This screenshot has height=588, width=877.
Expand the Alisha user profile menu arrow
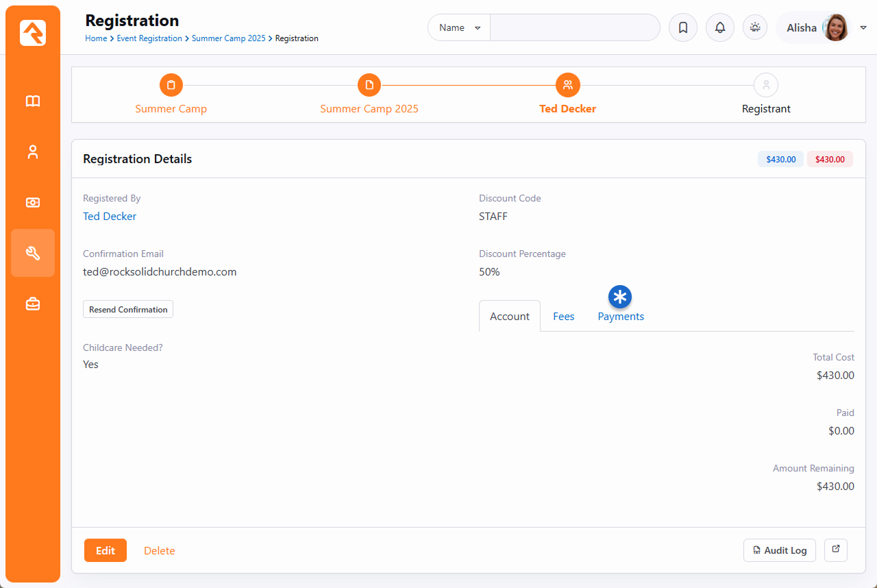[863, 28]
